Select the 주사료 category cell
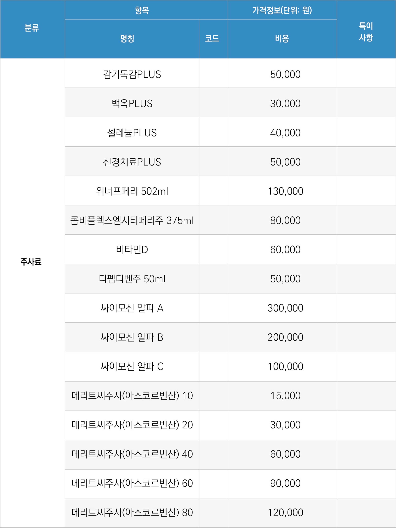The width and height of the screenshot is (396, 532). coord(31,262)
